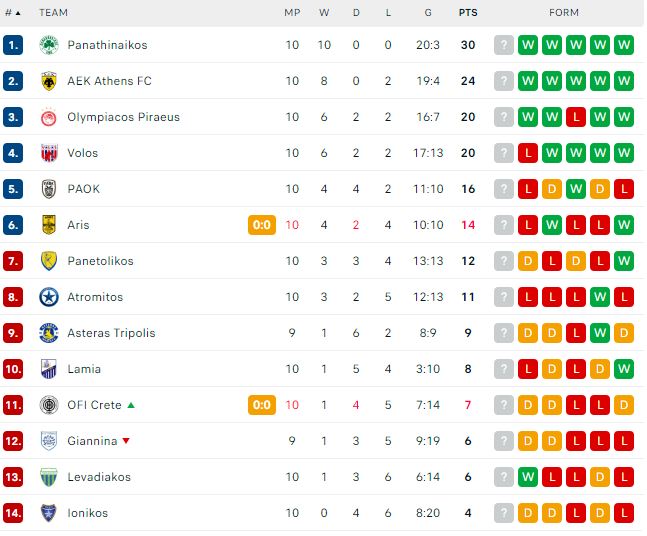Open the Levadiakos team link

(99, 477)
